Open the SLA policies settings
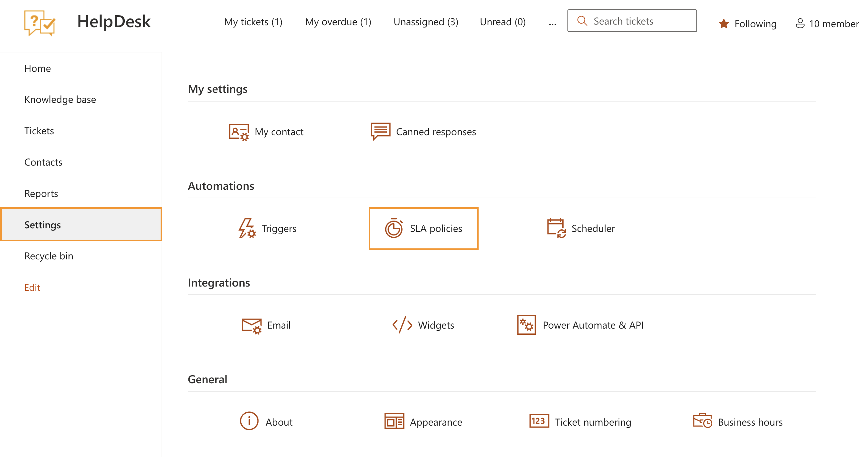868x457 pixels. [x=423, y=228]
